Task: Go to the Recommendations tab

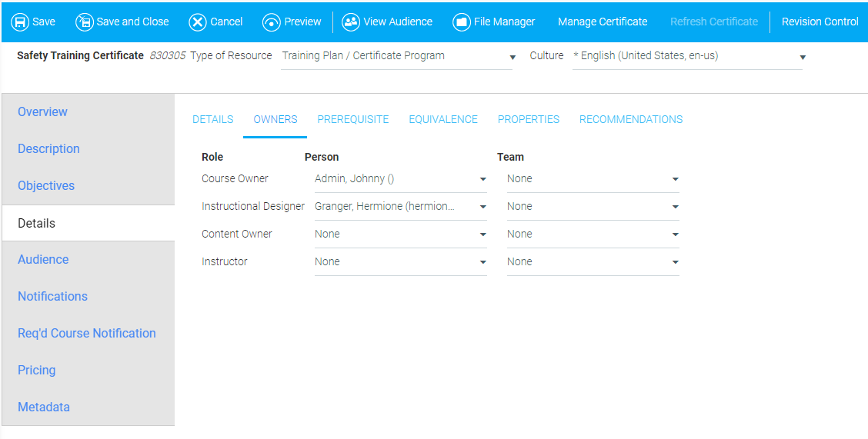Action: click(x=631, y=119)
